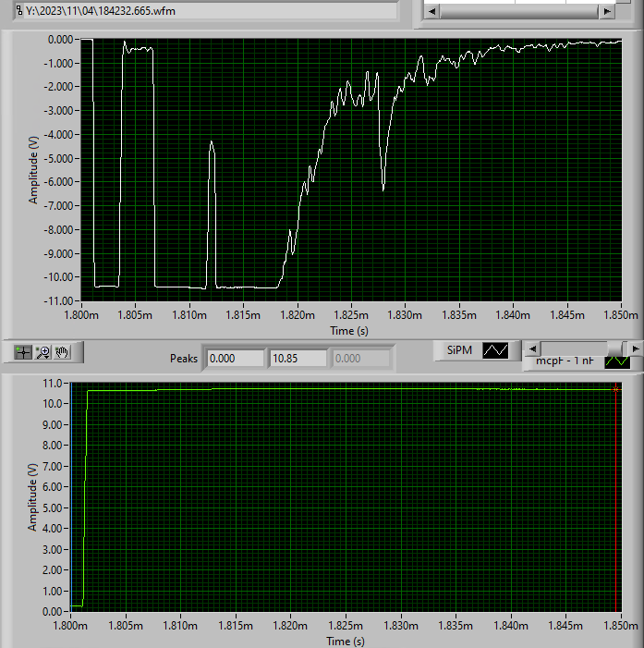Click the mcpF - 1 nF plot legend sample
The height and width of the screenshot is (648, 644).
(617, 362)
